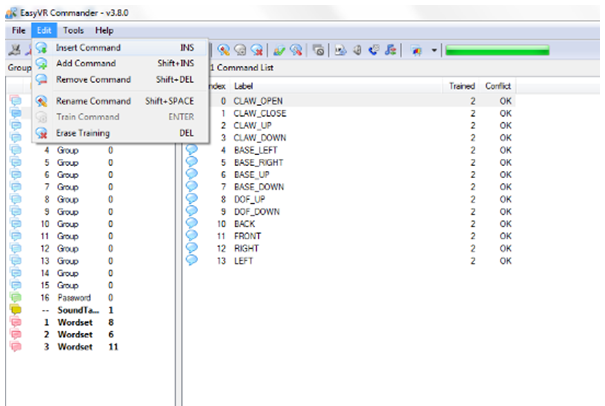Select the DOF_DOWN command label
605x406 pixels.
click(257, 212)
